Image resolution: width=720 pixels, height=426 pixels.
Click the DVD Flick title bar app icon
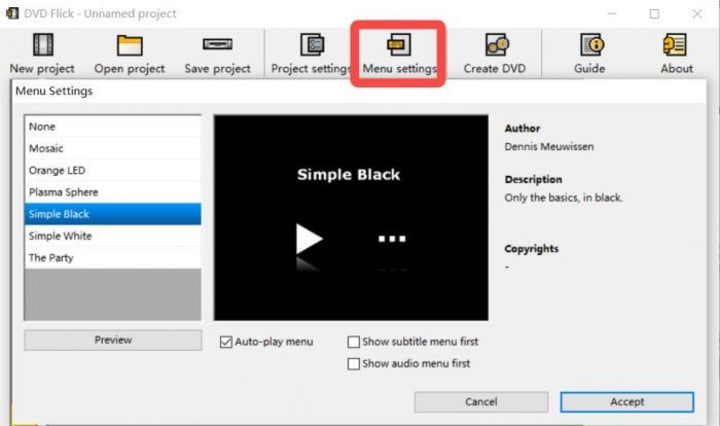point(12,13)
